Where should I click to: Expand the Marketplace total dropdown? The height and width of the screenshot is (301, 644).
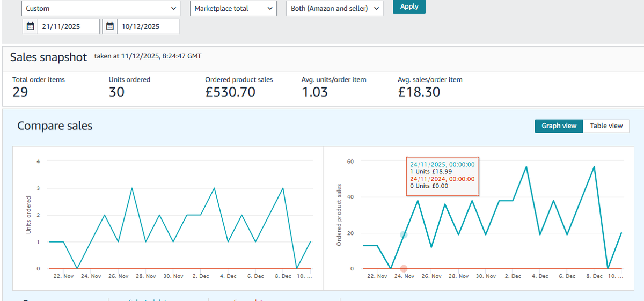click(233, 8)
